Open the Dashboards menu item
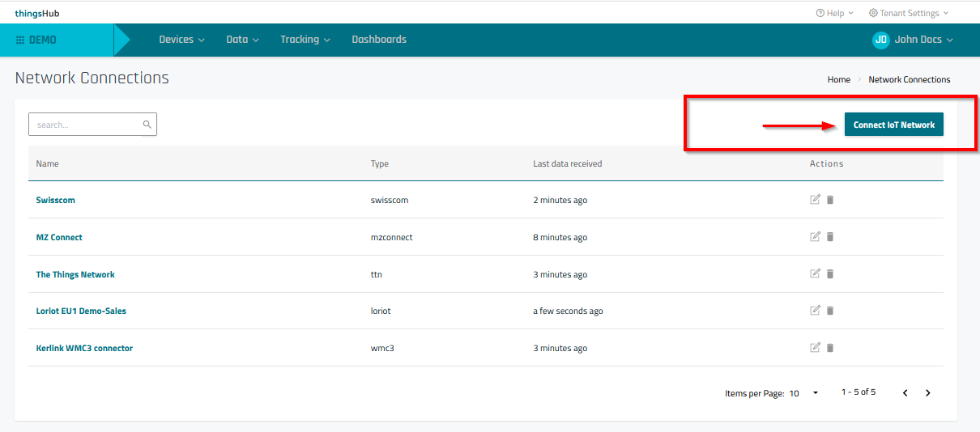The height and width of the screenshot is (432, 980). pos(379,40)
